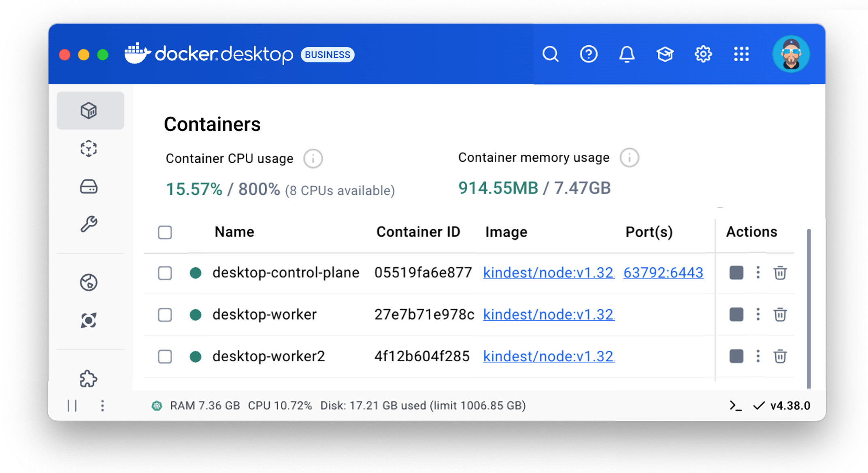Open the bottom-left more options menu
The width and height of the screenshot is (868, 473).
click(x=102, y=405)
